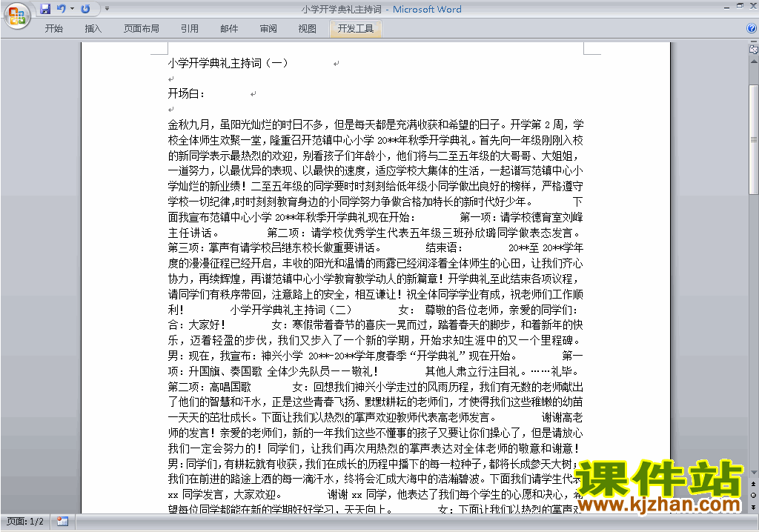
Task: Open the Select Browse Object round button
Action: (754, 495)
